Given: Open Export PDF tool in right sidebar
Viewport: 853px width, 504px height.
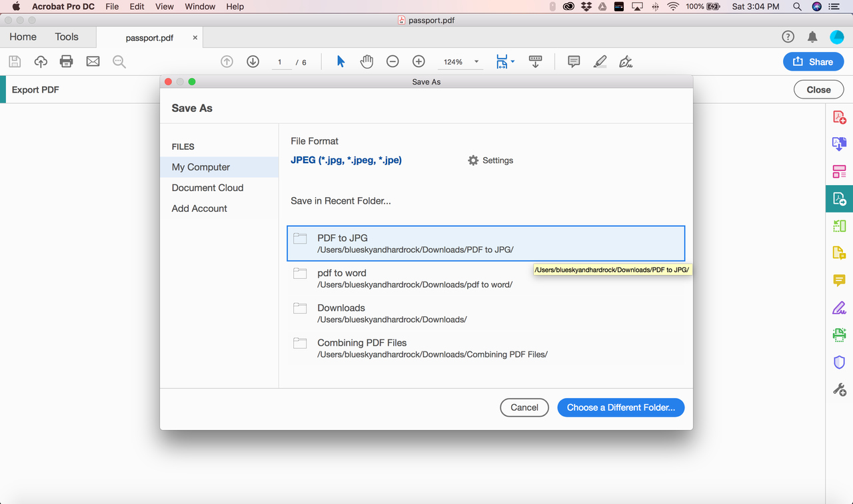Looking at the screenshot, I should point(840,198).
